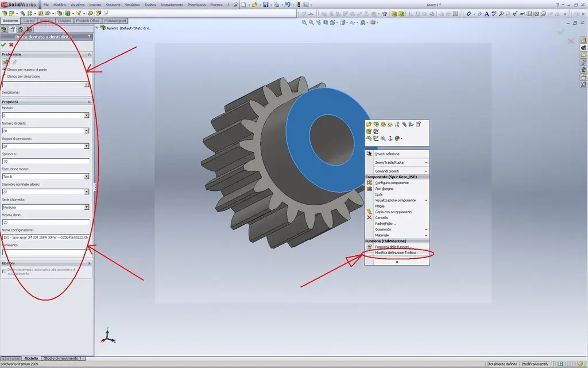The height and width of the screenshot is (368, 588).
Task: Open the Modulo dropdown
Action: click(87, 115)
